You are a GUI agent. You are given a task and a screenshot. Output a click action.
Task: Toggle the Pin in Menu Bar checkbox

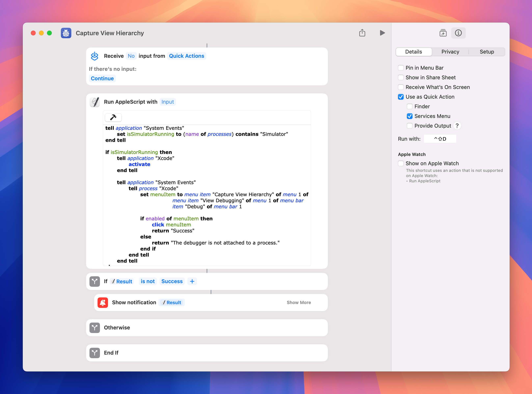[x=400, y=67]
